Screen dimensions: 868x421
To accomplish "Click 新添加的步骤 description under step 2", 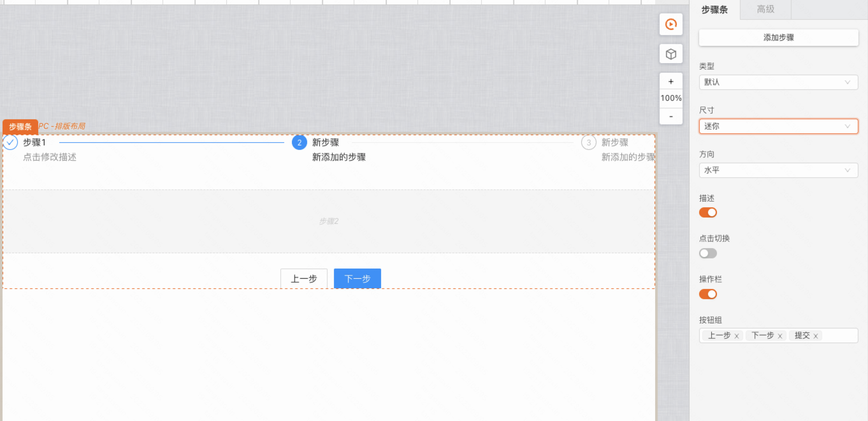I will click(x=339, y=157).
